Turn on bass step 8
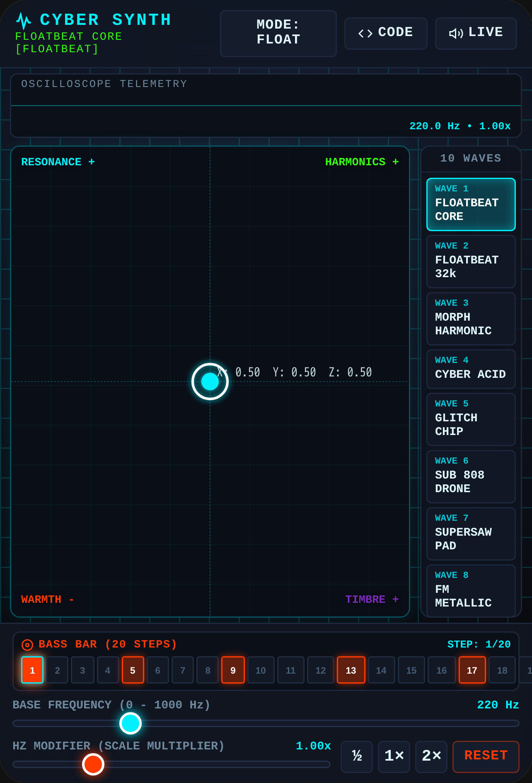Image resolution: width=532 pixels, height=783 pixels. click(208, 670)
